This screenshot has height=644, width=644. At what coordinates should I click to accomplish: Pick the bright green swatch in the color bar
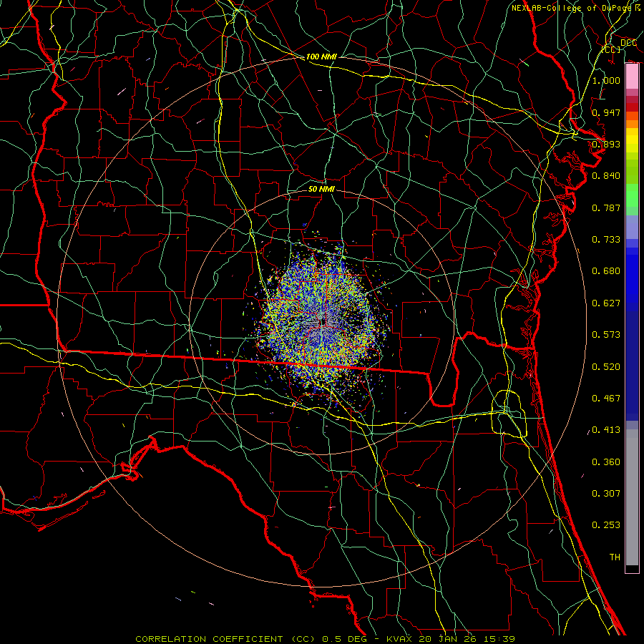pos(632,195)
